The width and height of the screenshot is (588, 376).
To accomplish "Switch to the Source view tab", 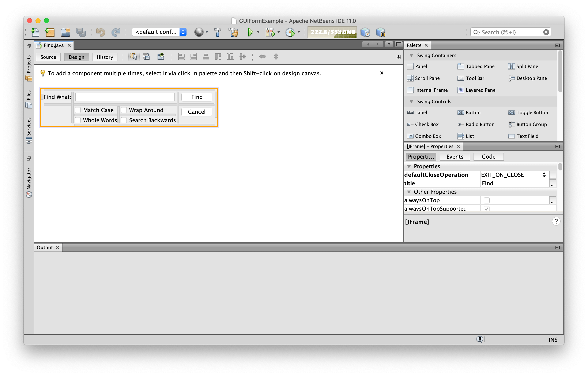I will [x=48, y=57].
